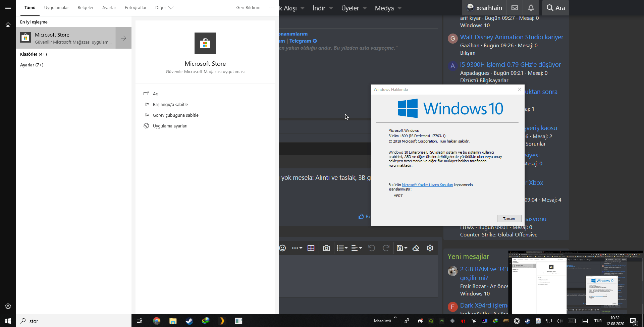
Task: Click the Home icon in search sidebar
Action: (x=8, y=24)
